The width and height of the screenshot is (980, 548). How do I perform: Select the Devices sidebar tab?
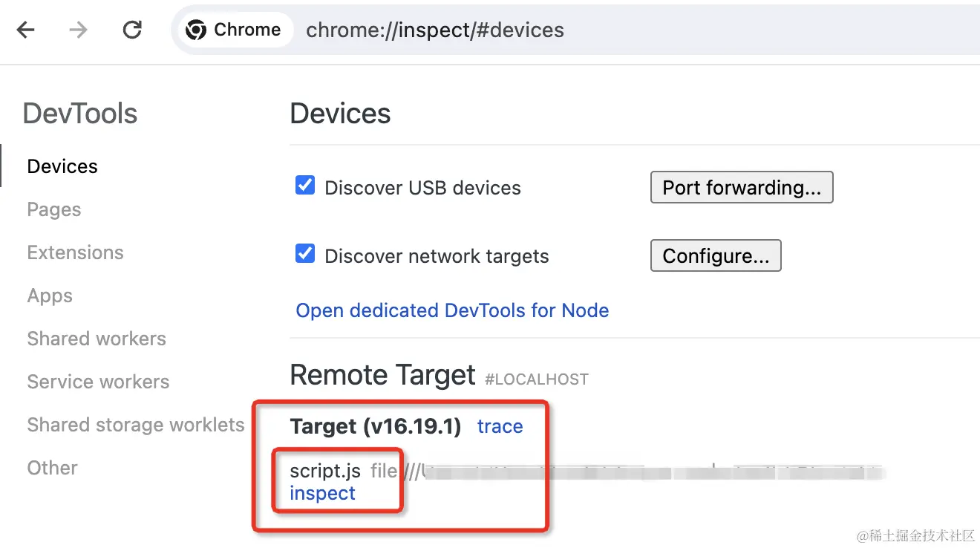coord(62,166)
